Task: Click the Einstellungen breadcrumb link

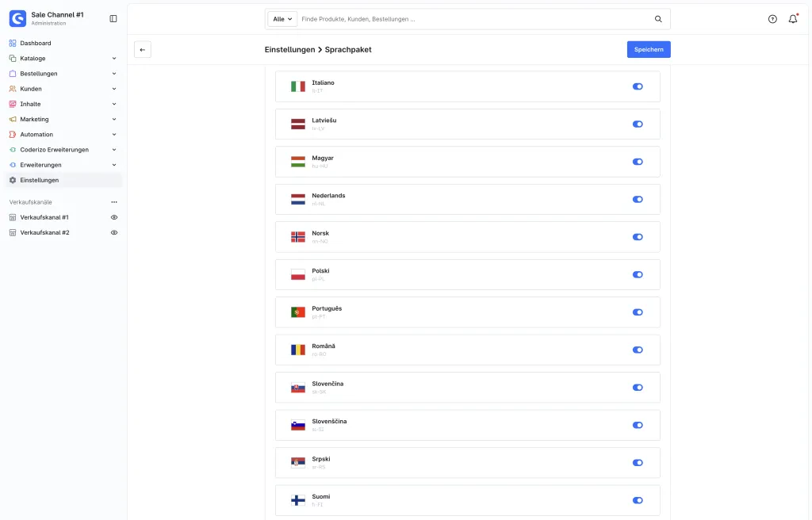Action: (x=289, y=50)
